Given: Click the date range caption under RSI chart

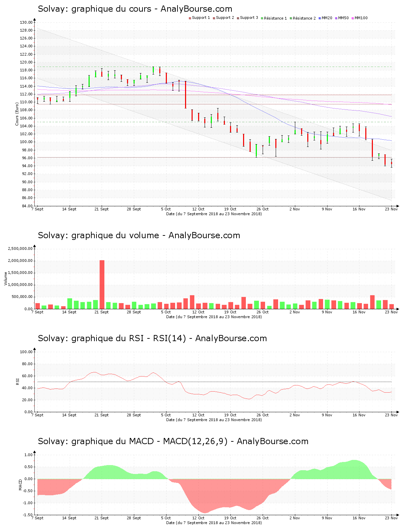Looking at the screenshot, I should tap(214, 420).
